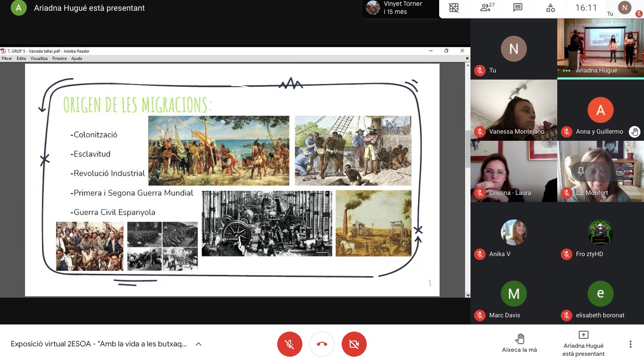The width and height of the screenshot is (644, 358).
Task: Click 'ORIGEN DE LES MIGRACIONS:' slide heading
Action: (x=137, y=105)
